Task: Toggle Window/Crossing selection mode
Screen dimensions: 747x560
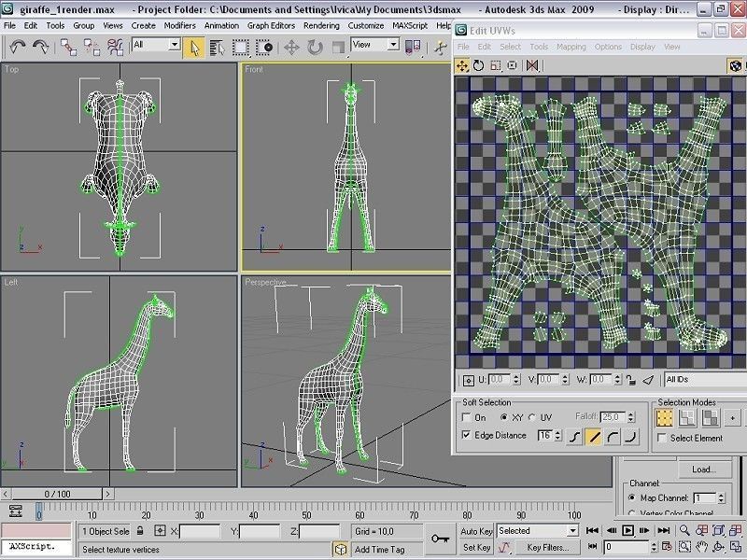Action: [x=264, y=48]
